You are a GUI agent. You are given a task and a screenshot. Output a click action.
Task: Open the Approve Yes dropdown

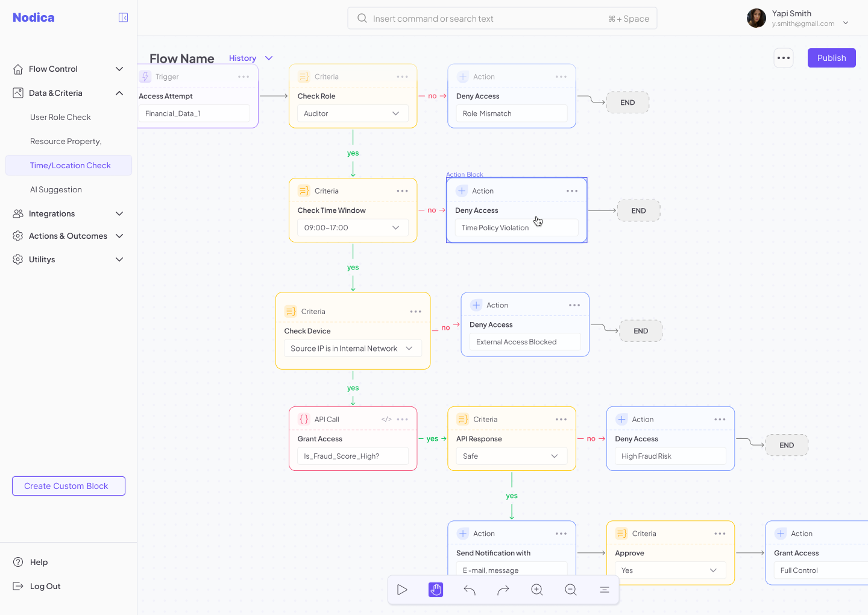pyautogui.click(x=670, y=570)
